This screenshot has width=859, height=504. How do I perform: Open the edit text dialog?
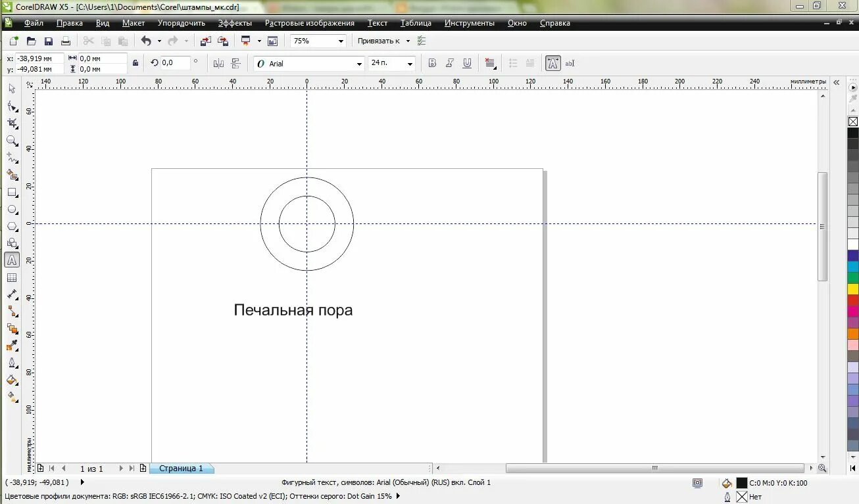coord(570,63)
